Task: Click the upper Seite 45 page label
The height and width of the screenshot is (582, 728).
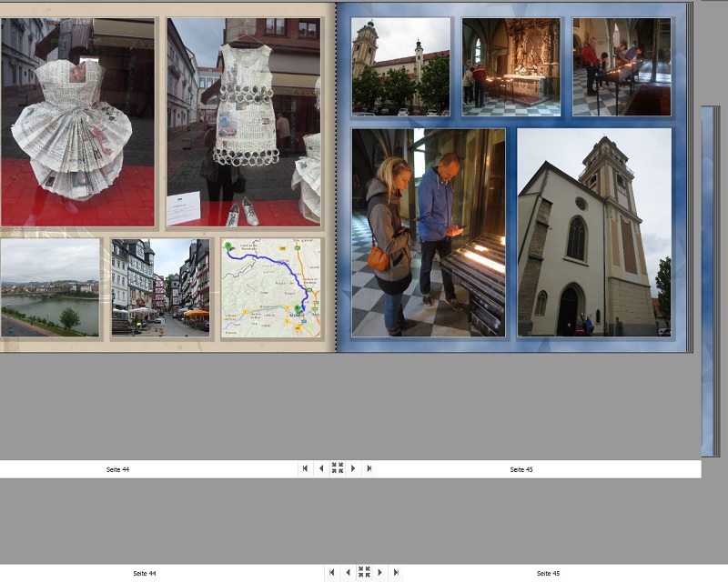Action: click(x=521, y=469)
